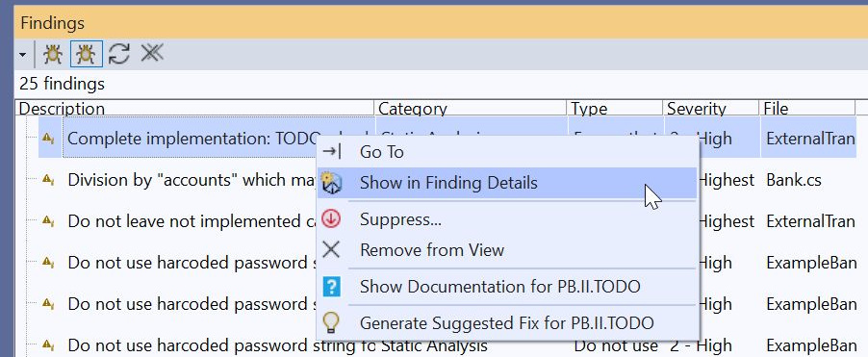Select Remove from View menu entry
Screen dimensions: 868x357
click(432, 249)
